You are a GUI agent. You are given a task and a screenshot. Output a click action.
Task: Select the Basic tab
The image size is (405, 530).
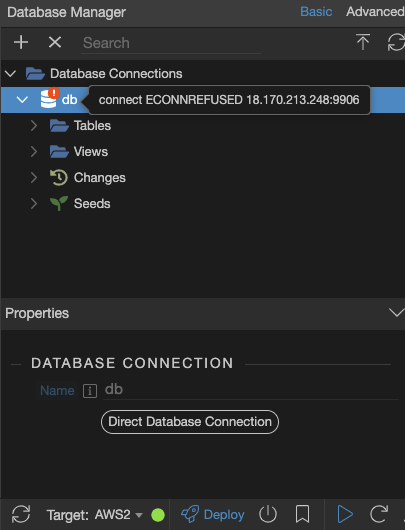[x=316, y=12]
